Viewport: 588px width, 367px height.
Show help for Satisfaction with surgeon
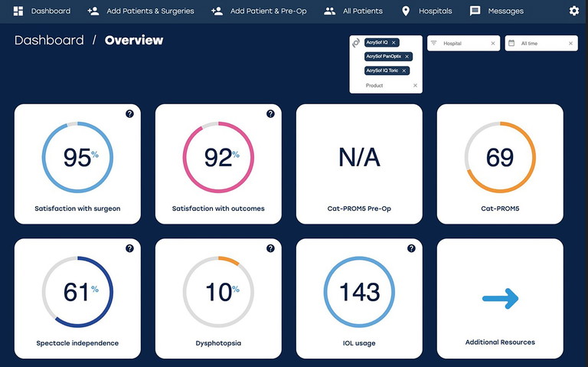pos(129,114)
